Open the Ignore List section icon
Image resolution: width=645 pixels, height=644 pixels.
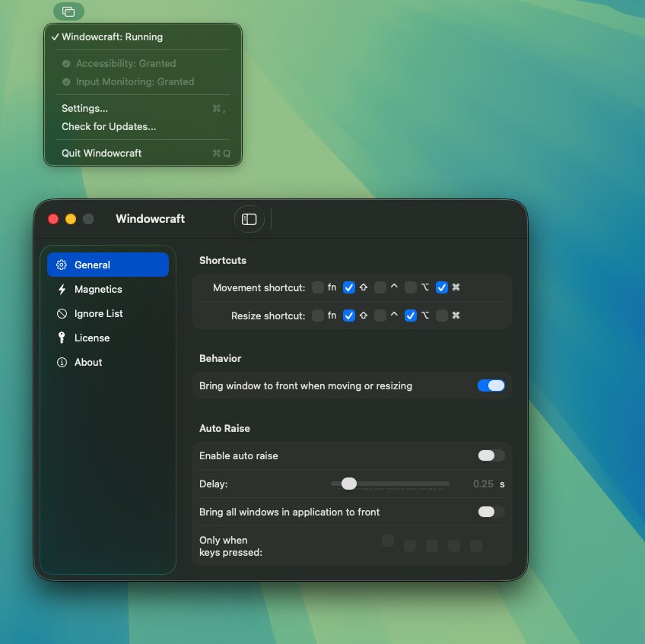pyautogui.click(x=62, y=313)
